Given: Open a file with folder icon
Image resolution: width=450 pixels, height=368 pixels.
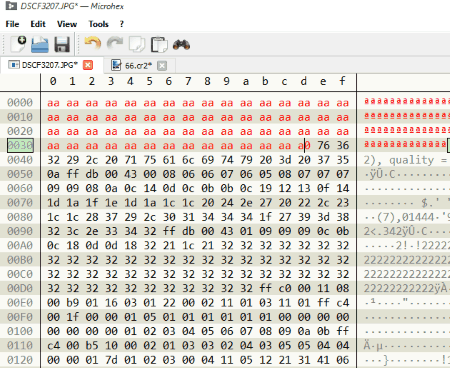Looking at the screenshot, I should tap(40, 44).
